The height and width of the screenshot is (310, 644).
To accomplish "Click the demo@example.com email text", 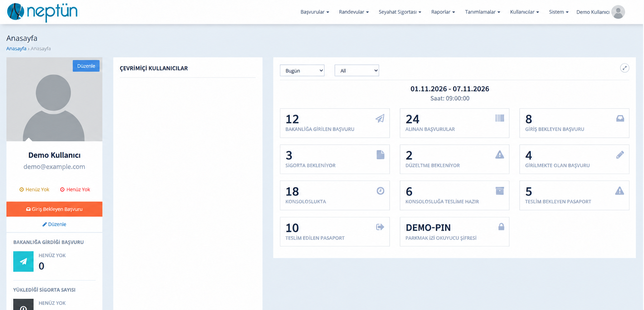I will 54,167.
